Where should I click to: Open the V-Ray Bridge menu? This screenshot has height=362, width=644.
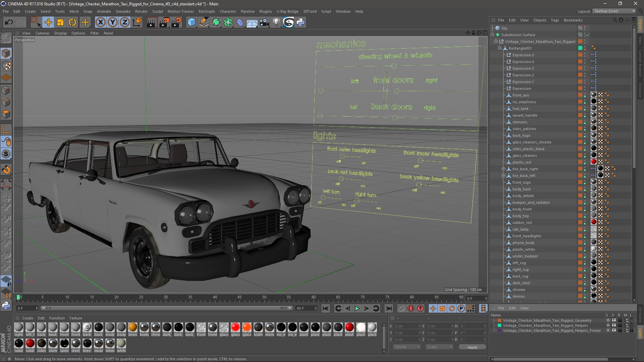point(287,11)
